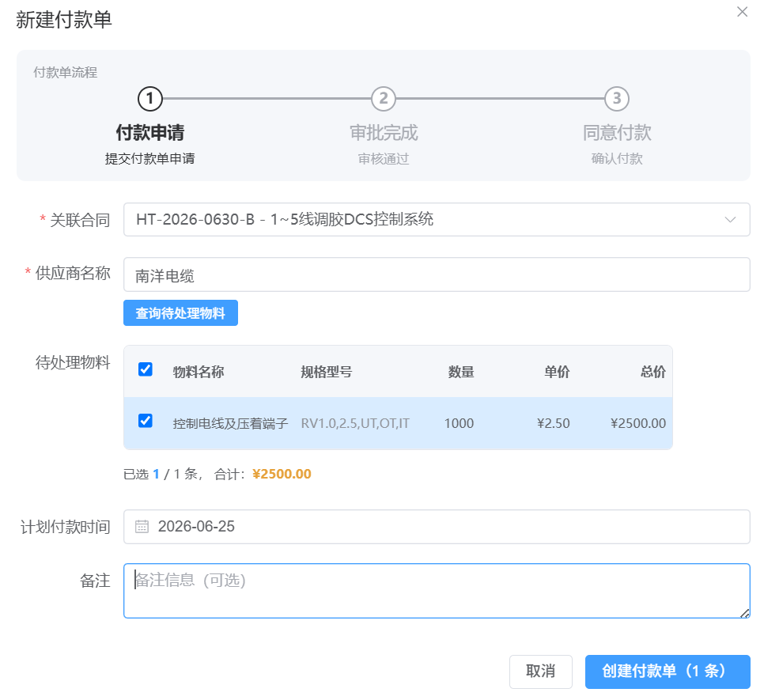The width and height of the screenshot is (764, 700).
Task: Click 查询待处理物料 button
Action: tap(180, 312)
